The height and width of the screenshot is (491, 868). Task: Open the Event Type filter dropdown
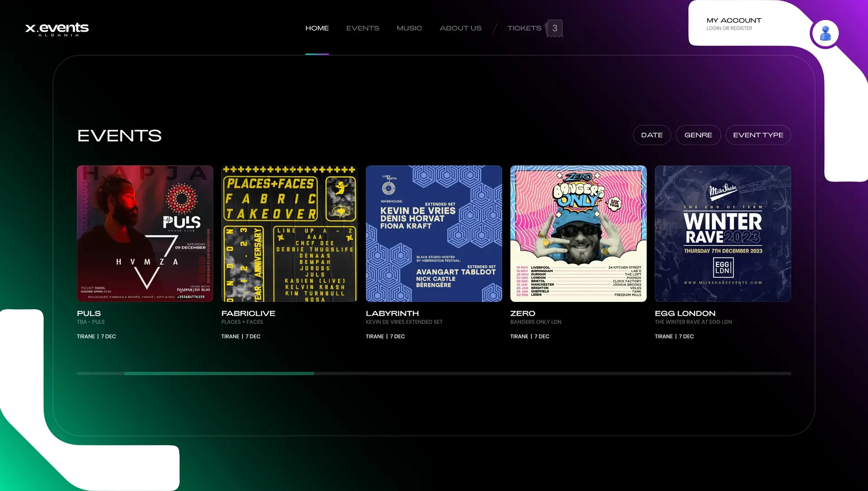(758, 135)
